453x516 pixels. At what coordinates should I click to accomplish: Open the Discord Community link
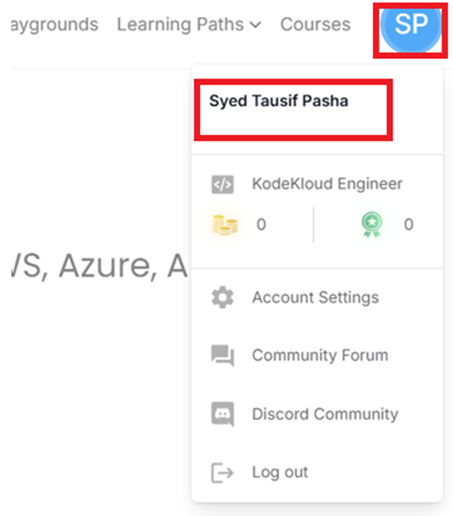325,414
